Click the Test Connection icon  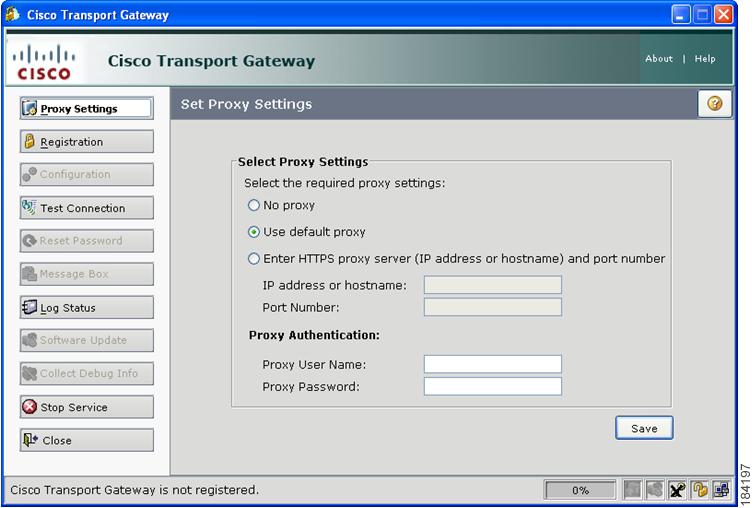click(x=30, y=208)
